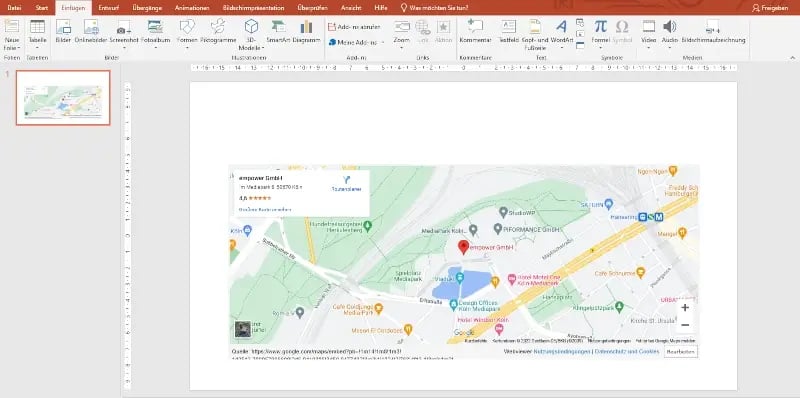The image size is (800, 398).
Task: Open the Datenschutz und Cookies link
Action: coord(627,352)
